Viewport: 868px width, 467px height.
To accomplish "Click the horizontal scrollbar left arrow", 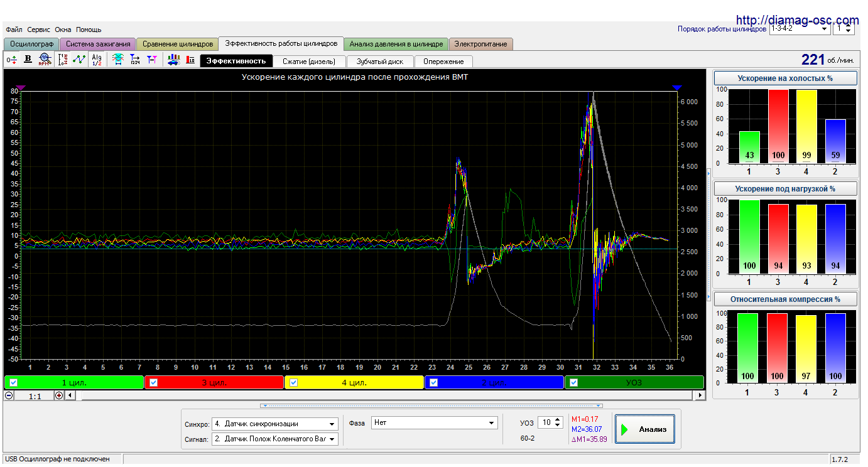I will click(x=70, y=395).
